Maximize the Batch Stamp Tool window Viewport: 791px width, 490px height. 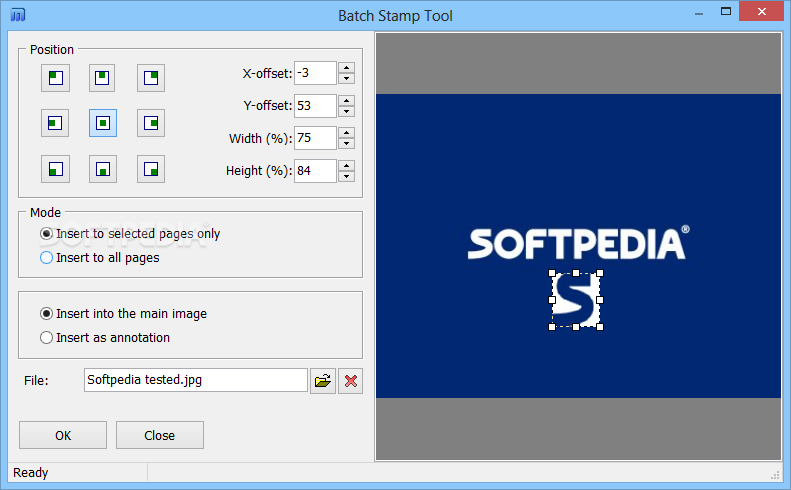726,12
